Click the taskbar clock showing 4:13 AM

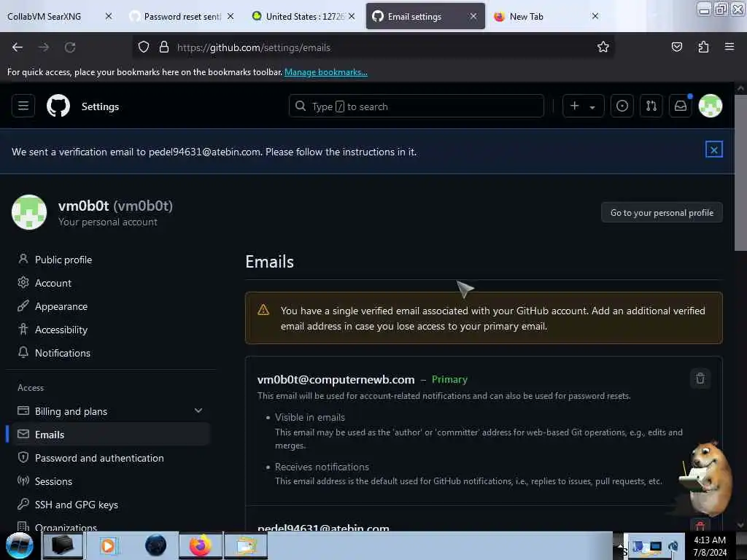tap(709, 545)
